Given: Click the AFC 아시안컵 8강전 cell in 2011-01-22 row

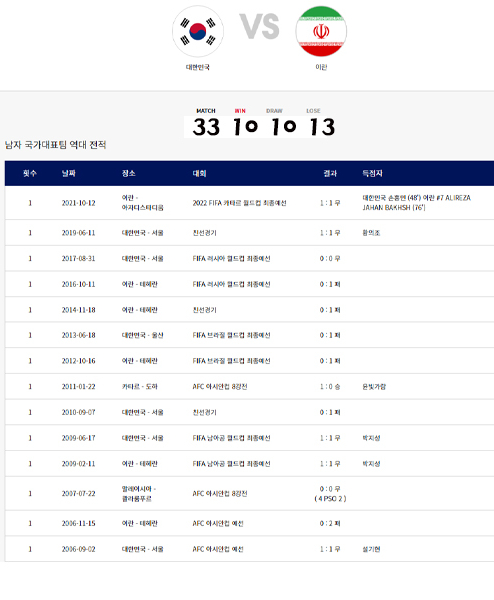Looking at the screenshot, I should click(220, 387).
